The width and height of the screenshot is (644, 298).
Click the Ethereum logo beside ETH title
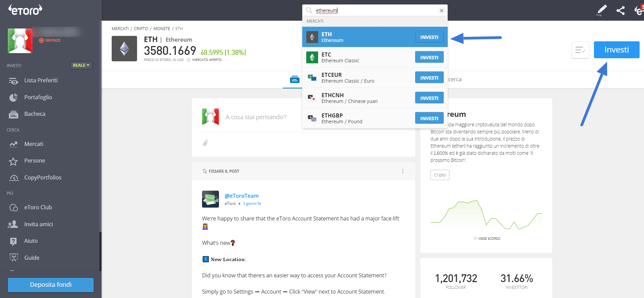coord(124,49)
